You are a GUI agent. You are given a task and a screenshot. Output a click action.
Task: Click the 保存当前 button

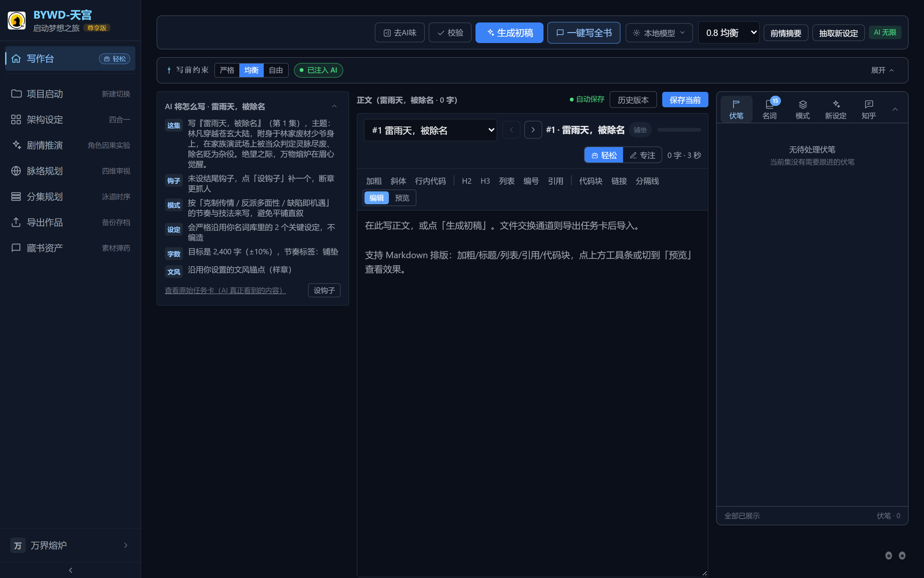[685, 100]
